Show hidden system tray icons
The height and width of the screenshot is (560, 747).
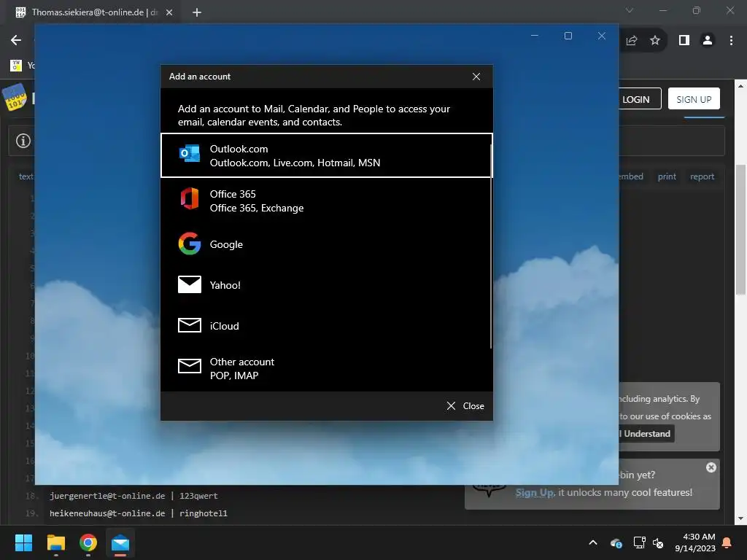pos(593,542)
